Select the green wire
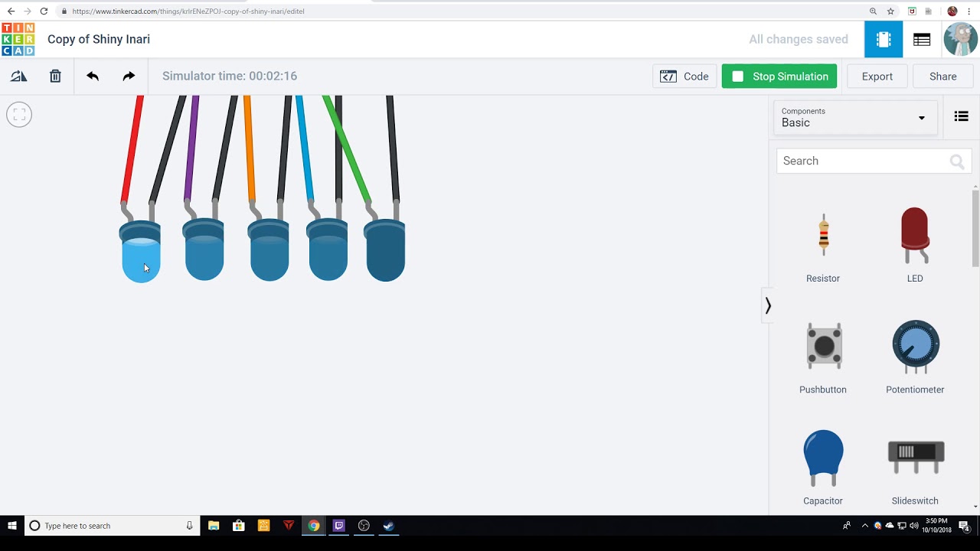980x551 pixels. click(347, 149)
